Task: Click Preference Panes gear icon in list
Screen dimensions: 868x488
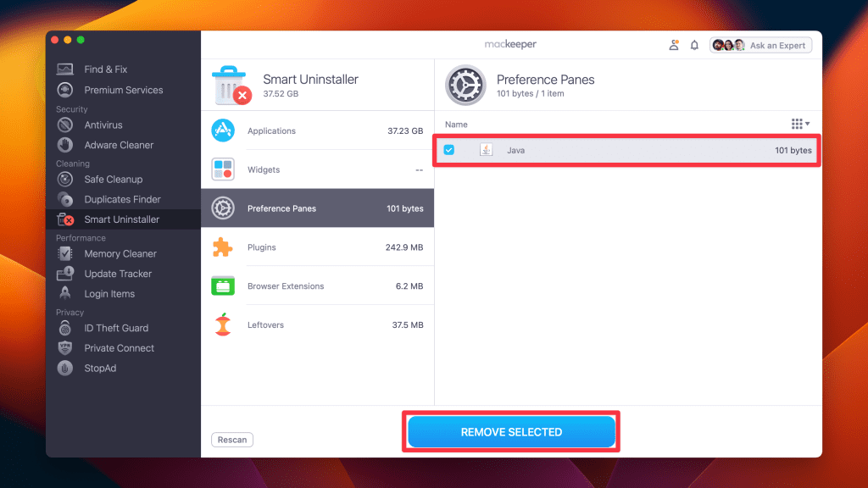Action: click(223, 208)
